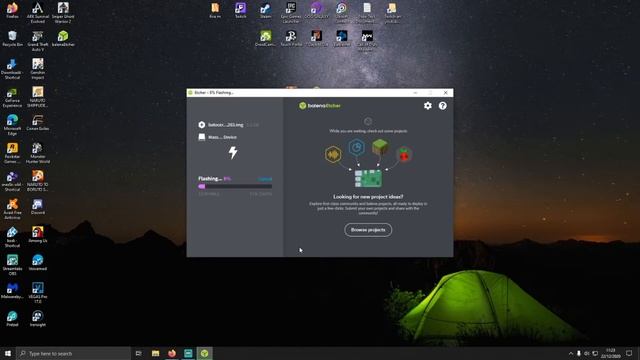This screenshot has height=360, width=640.
Task: Click the blue hexagon clock project icon
Action: click(356, 147)
